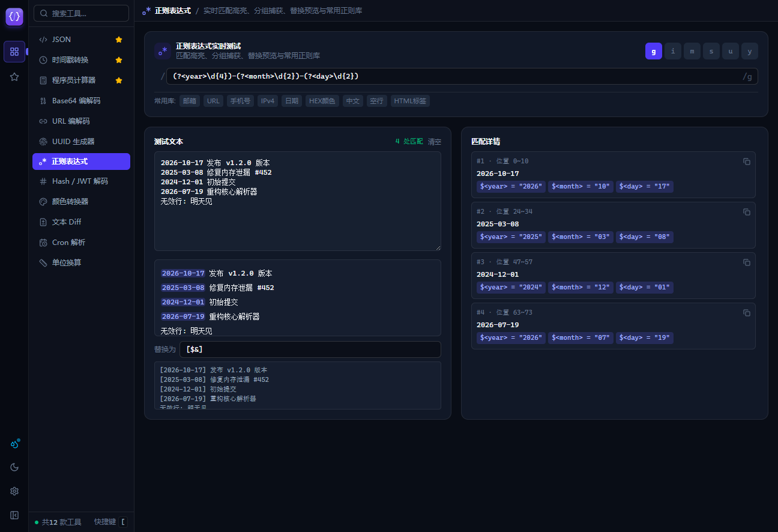Image resolution: width=778 pixels, height=532 pixels.
Task: Disable the global g regex flag
Action: click(x=654, y=51)
